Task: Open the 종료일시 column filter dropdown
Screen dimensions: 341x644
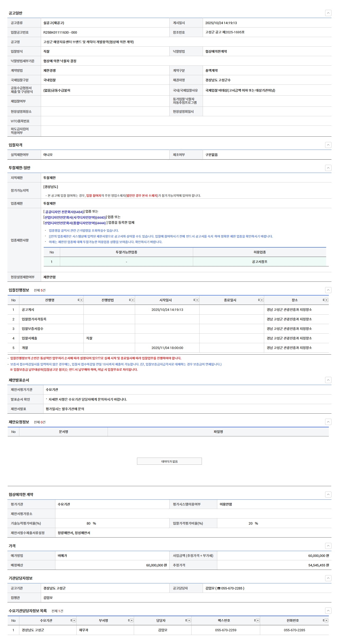Action: coord(262,300)
